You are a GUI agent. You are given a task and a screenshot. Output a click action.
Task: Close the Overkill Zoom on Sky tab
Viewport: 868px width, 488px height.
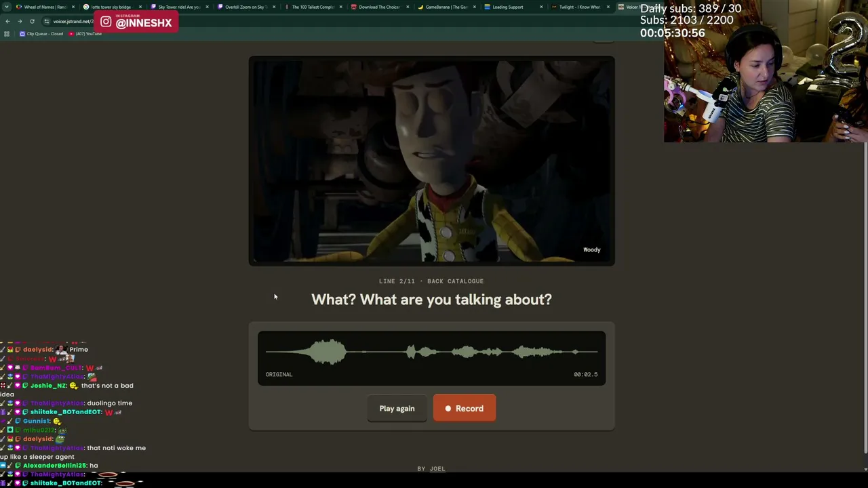[274, 7]
